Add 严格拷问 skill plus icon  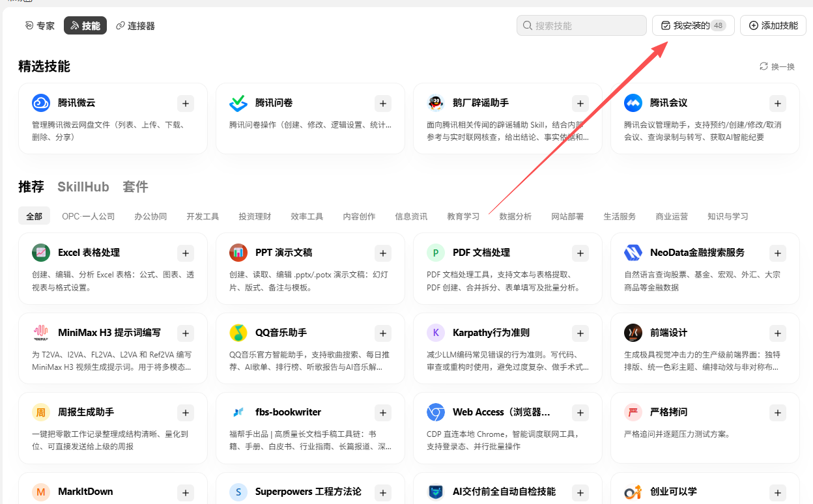pos(778,412)
